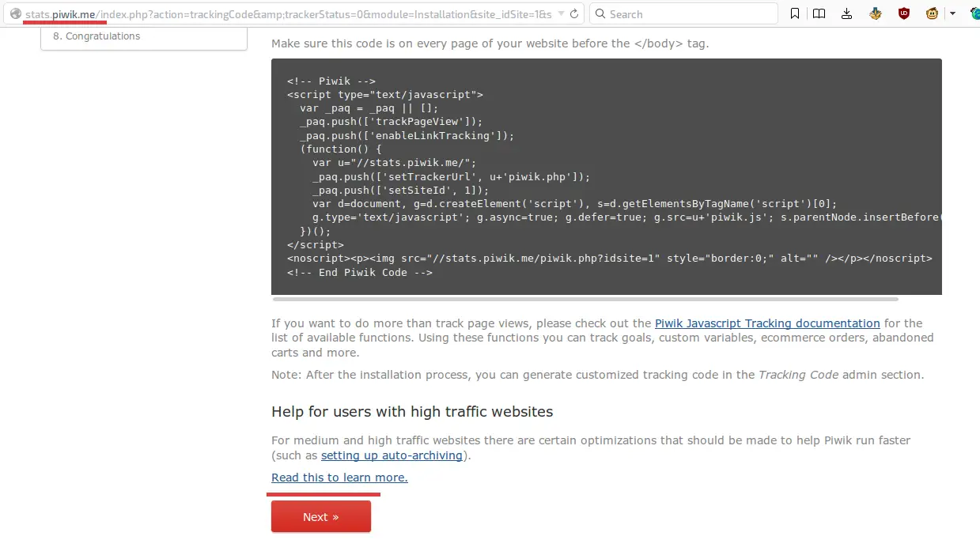This screenshot has height=540, width=980.
Task: Click the code line with 'trackPageView'
Action: click(392, 122)
